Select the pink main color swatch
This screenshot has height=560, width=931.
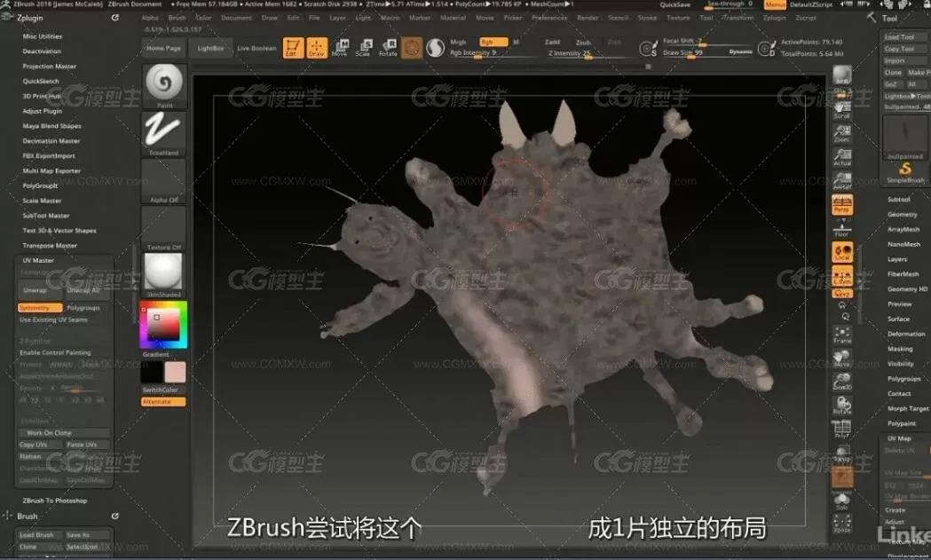coord(175,373)
